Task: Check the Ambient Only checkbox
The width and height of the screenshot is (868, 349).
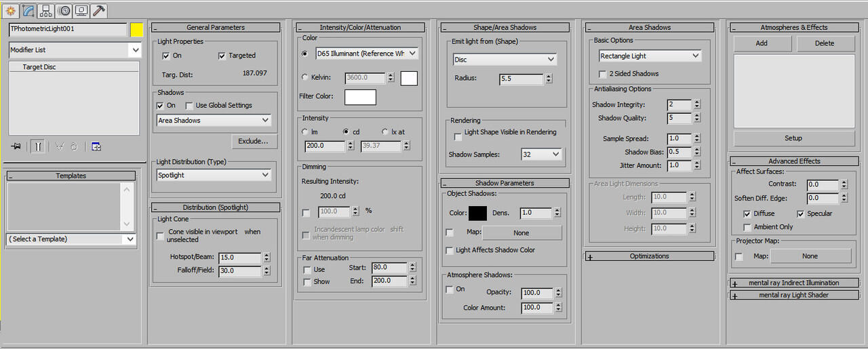Action: tap(747, 227)
